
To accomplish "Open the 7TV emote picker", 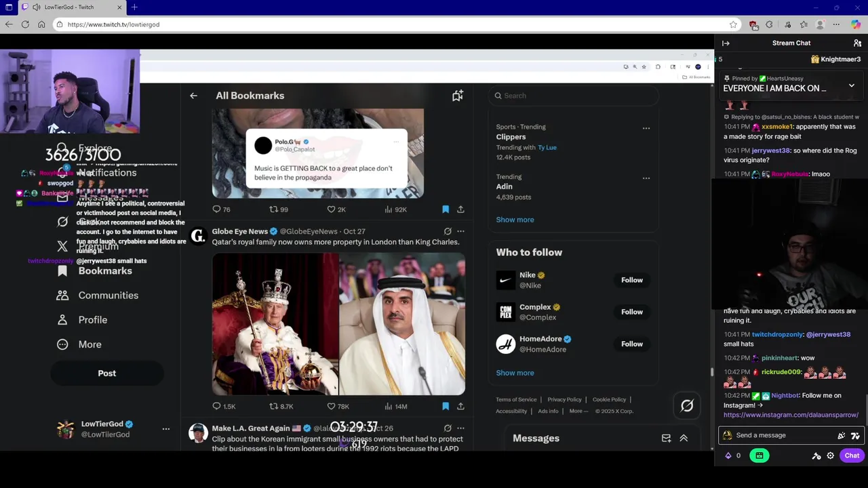I will click(x=855, y=436).
